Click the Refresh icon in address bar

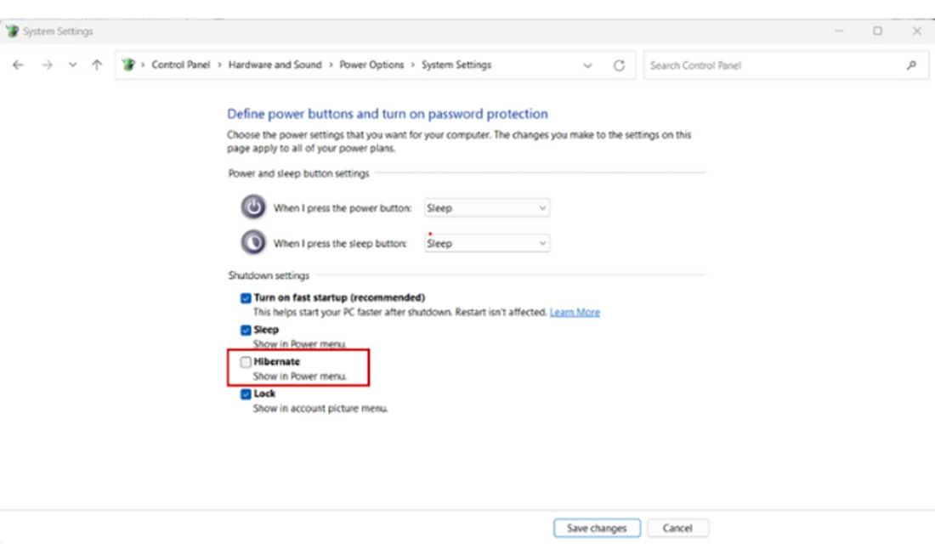(x=619, y=65)
